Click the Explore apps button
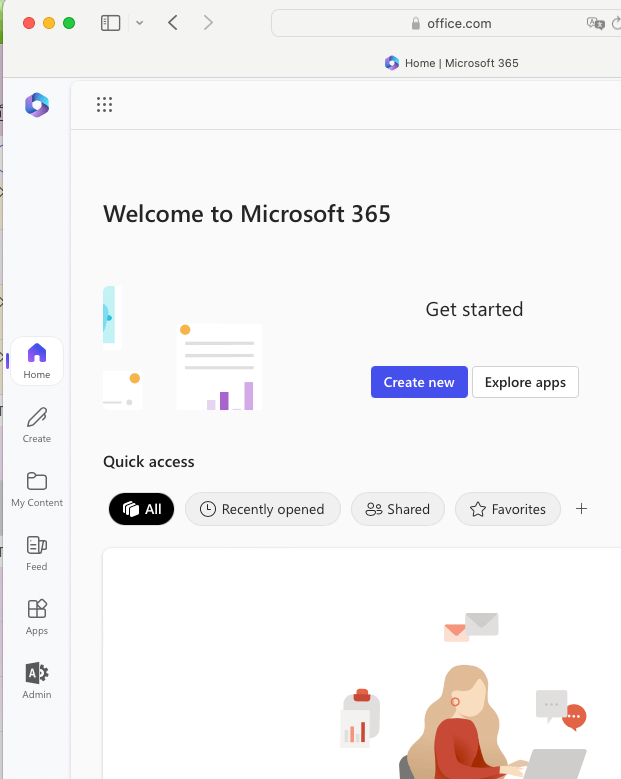 coord(525,382)
